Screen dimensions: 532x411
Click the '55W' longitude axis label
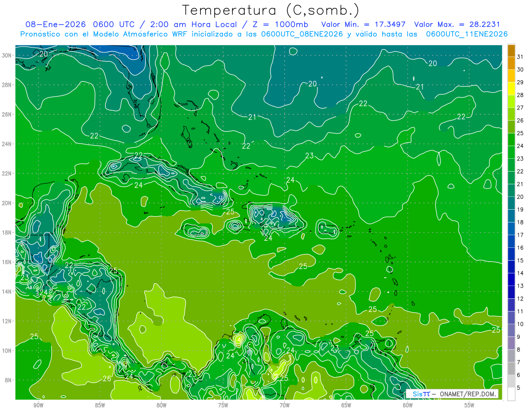(x=469, y=406)
